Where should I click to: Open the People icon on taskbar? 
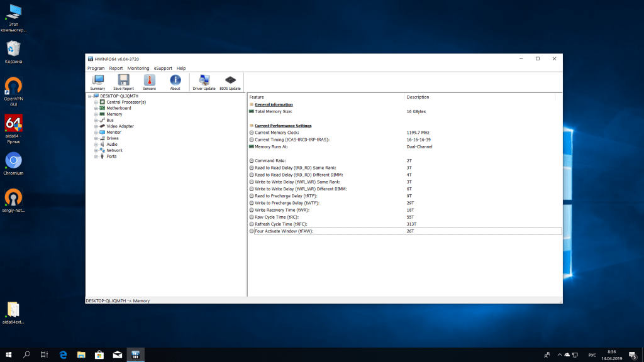click(547, 354)
